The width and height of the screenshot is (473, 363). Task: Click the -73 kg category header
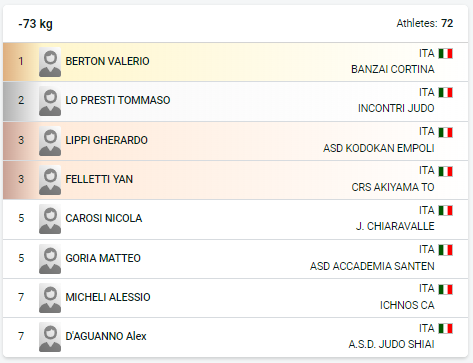click(35, 24)
